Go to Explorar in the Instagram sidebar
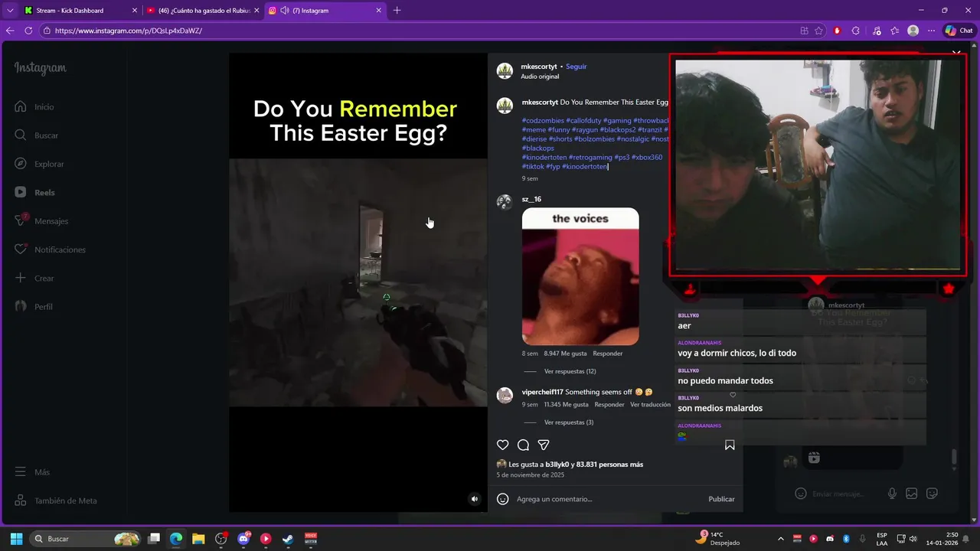This screenshot has width=980, height=551. 39,164
